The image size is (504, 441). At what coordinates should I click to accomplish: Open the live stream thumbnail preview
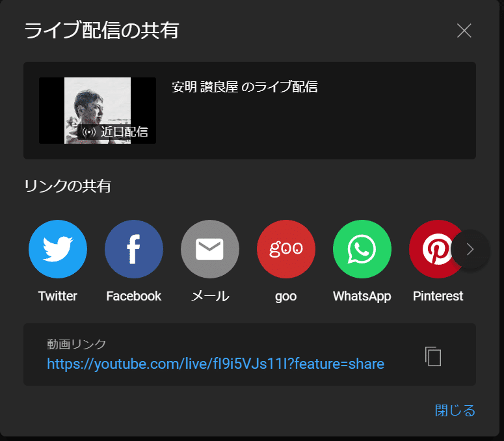(98, 111)
